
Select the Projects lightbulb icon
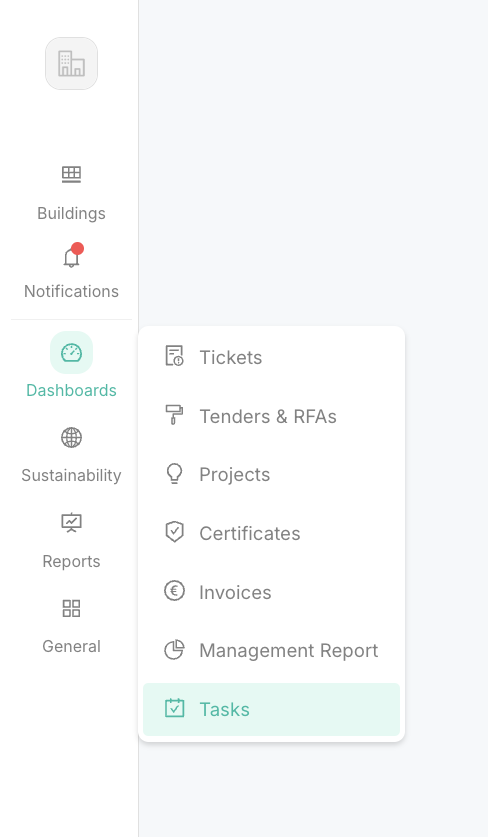(x=174, y=473)
